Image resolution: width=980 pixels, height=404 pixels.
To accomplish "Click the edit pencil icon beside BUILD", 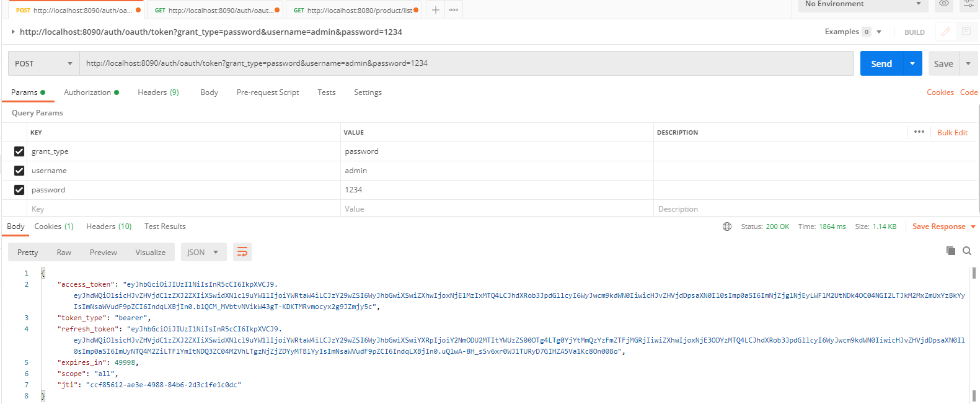I will pos(946,32).
